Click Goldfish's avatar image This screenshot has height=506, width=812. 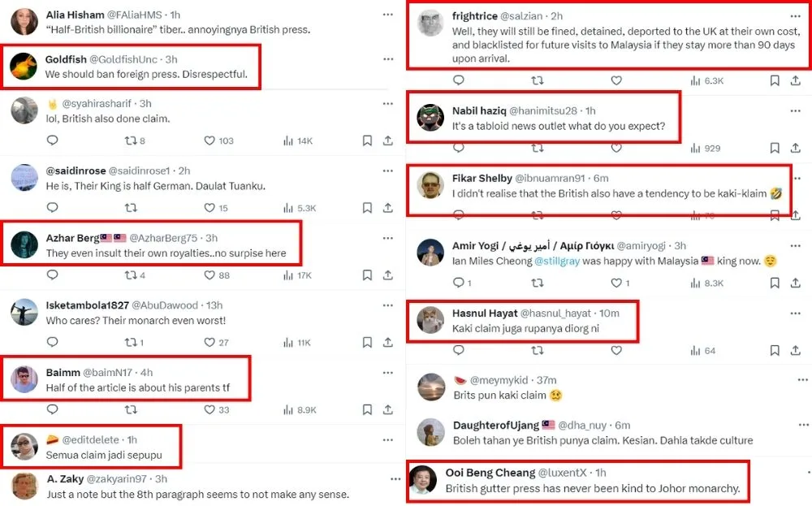point(24,67)
